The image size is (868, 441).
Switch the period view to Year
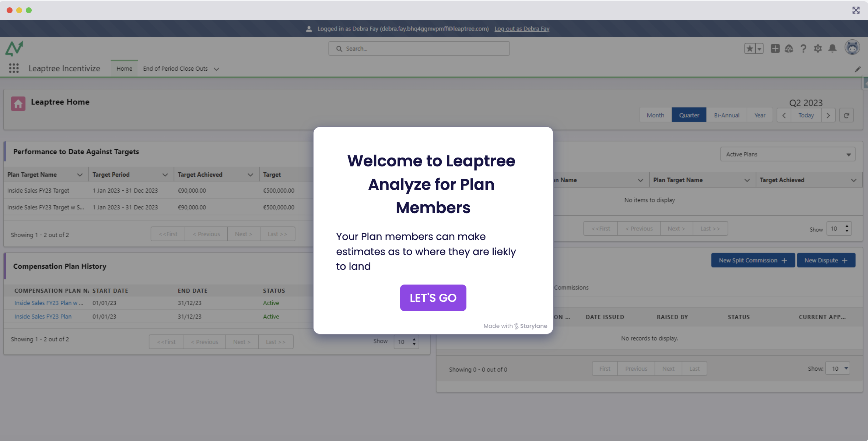(760, 115)
